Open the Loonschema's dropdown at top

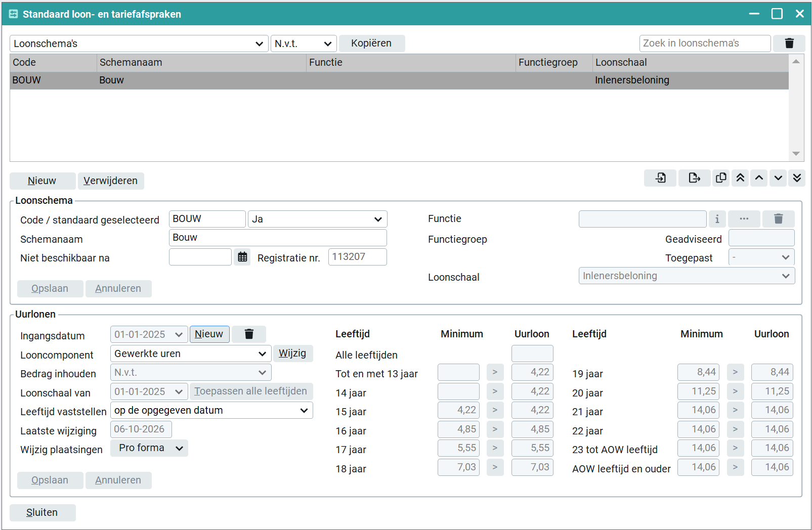(139, 43)
